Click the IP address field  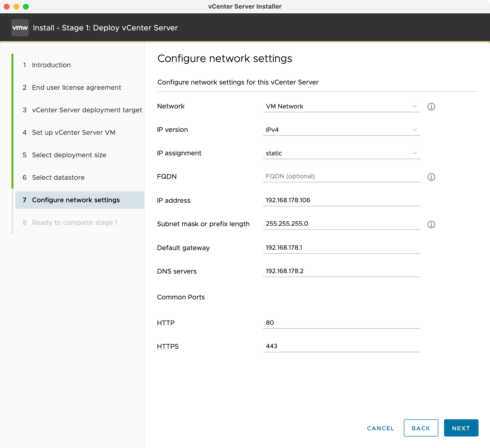click(x=341, y=200)
